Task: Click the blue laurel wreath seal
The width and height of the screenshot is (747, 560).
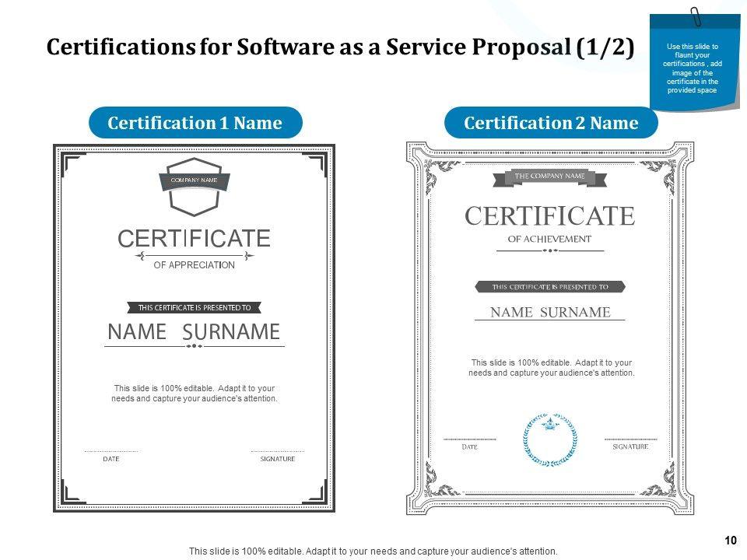Action: pyautogui.click(x=550, y=439)
